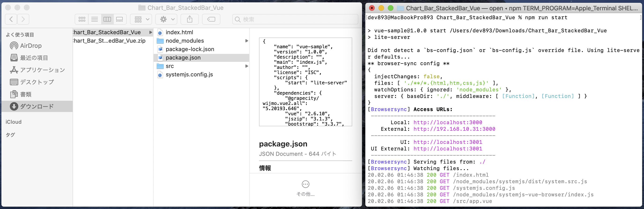The height and width of the screenshot is (209, 644).
Task: Click the /src/app.vue GET log line
Action: click(430, 201)
